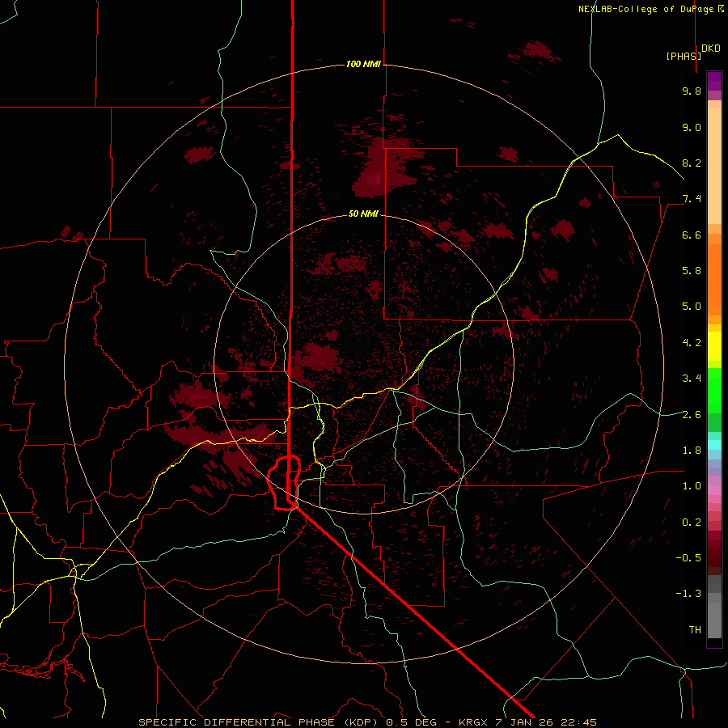Click the 5.8 value on the color scale
Screen dimensions: 728x728
pos(692,271)
